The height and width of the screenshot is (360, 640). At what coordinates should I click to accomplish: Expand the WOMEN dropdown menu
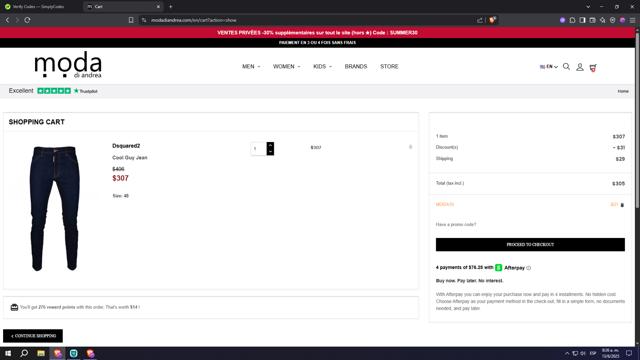pos(287,67)
